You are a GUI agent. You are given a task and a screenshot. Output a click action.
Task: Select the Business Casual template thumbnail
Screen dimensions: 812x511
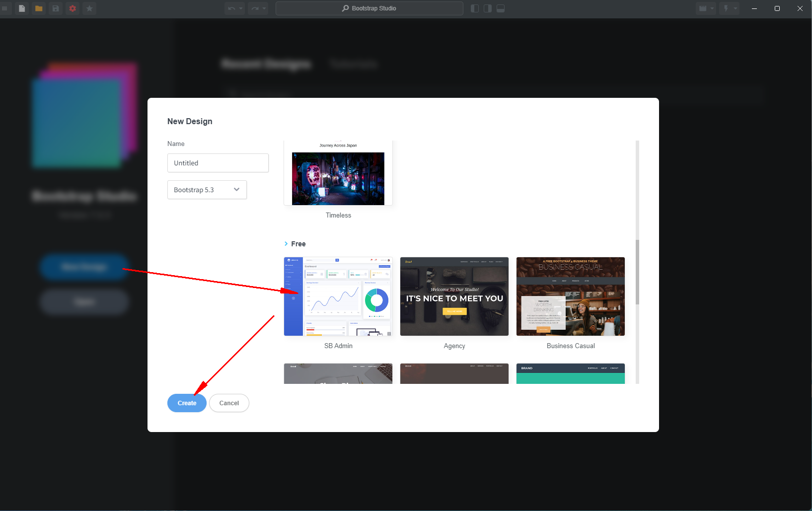pos(571,296)
